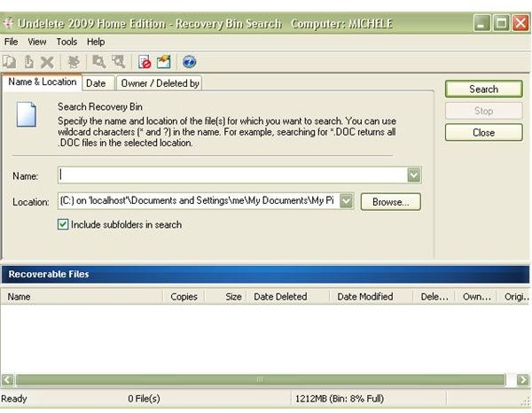This screenshot has width=532, height=413.
Task: Maximize the Undelete window
Action: [502, 23]
